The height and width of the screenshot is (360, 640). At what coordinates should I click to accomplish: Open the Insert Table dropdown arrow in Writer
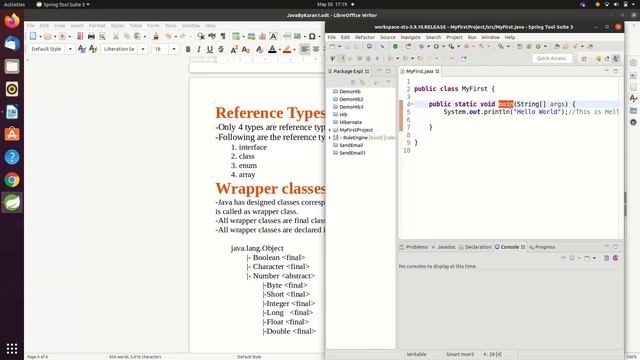243,37
